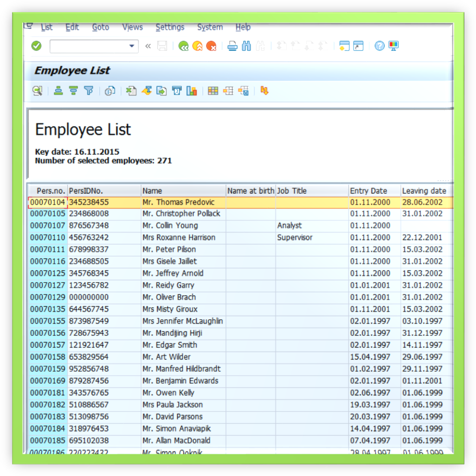Click the green Back arrow icon
Viewport: 476px width, 476px height.
(x=183, y=46)
